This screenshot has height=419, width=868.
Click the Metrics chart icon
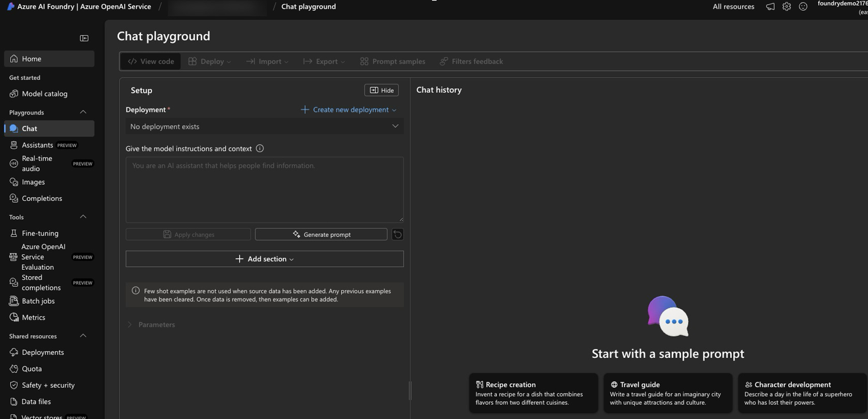(x=14, y=317)
